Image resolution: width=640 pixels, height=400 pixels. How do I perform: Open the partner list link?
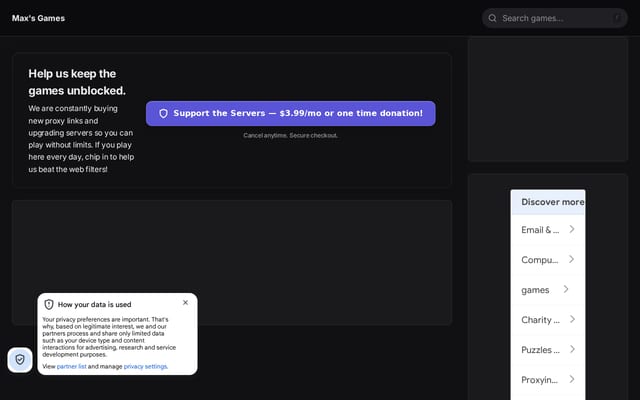pyautogui.click(x=71, y=366)
